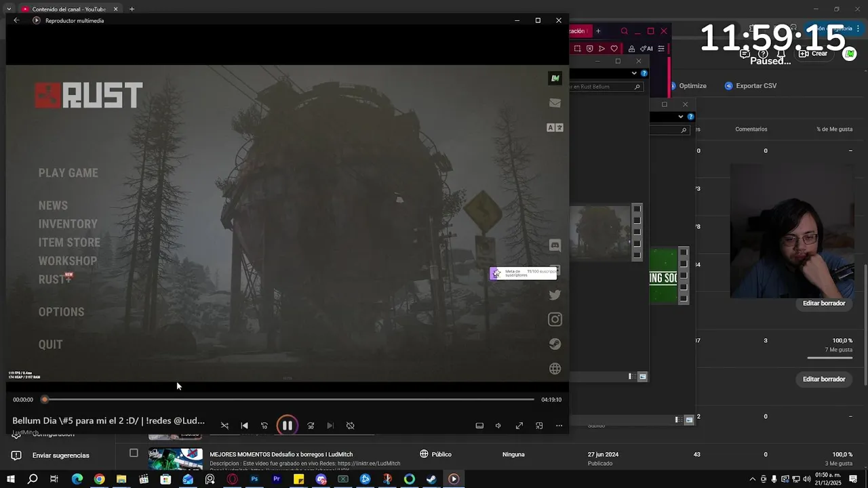Open the MEJORES MOMENTOS video thumbnail
The image size is (868, 488).
(175, 459)
